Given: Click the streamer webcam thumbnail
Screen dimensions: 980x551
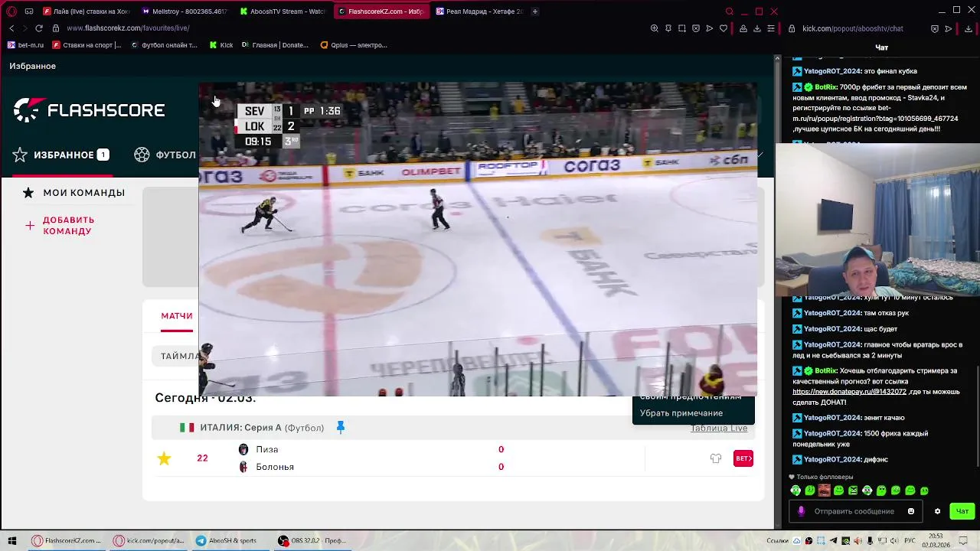Looking at the screenshot, I should [877, 220].
